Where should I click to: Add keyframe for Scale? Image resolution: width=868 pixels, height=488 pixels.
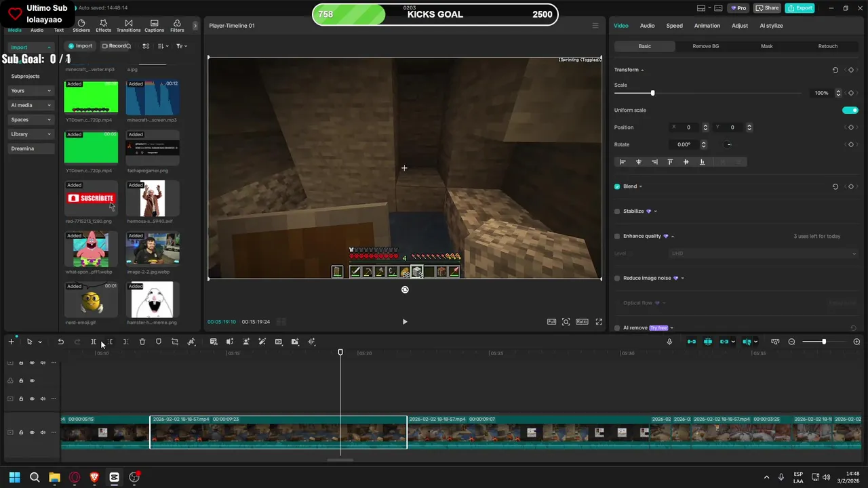[851, 93]
